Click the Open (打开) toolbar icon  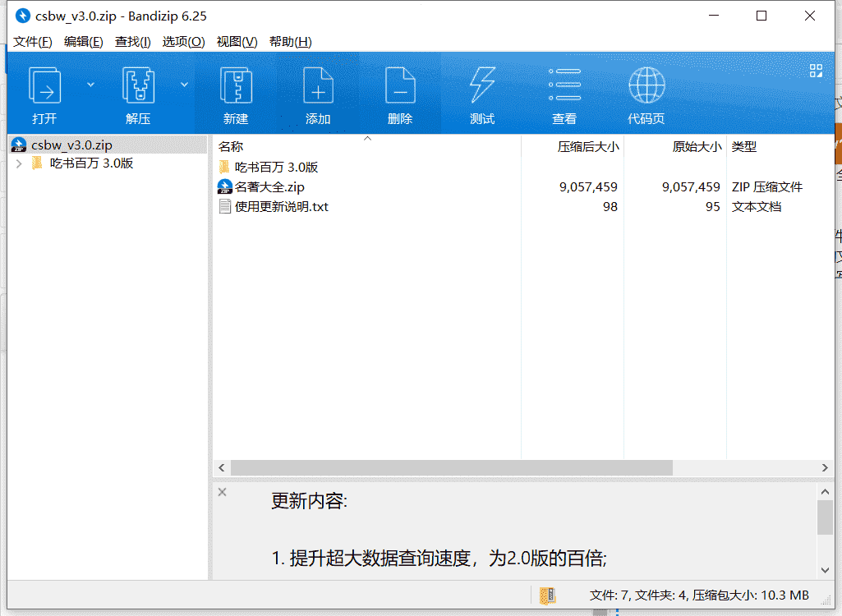click(44, 85)
